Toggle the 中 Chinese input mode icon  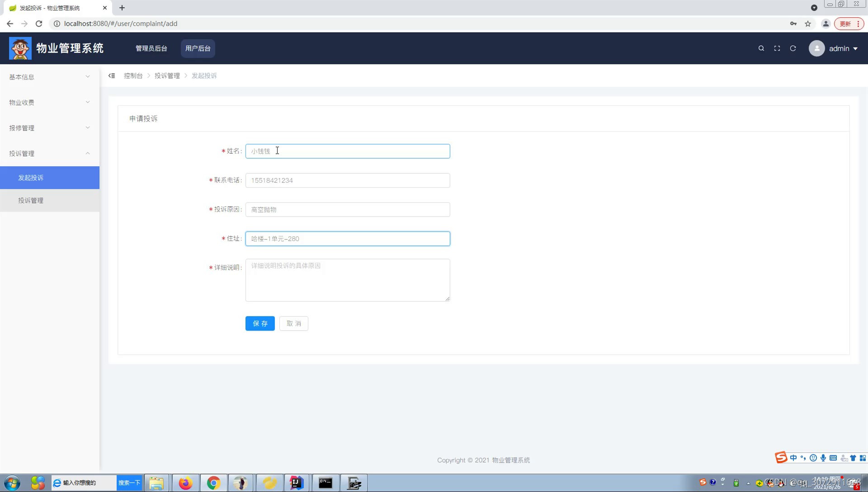(x=793, y=458)
